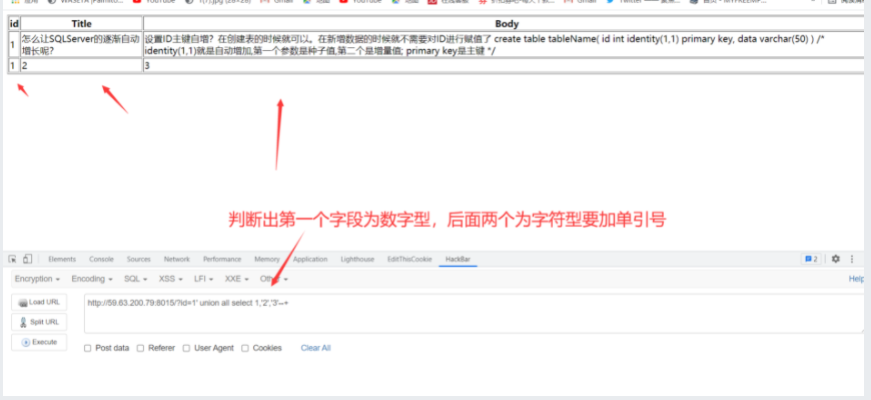
Task: Enable the Post data checkbox
Action: pyautogui.click(x=88, y=348)
